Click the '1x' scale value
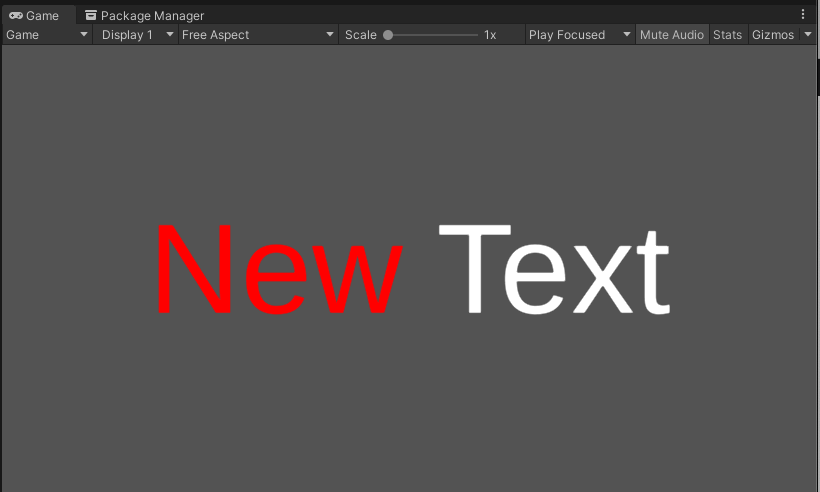Screen dimensions: 820x492 click(490, 35)
